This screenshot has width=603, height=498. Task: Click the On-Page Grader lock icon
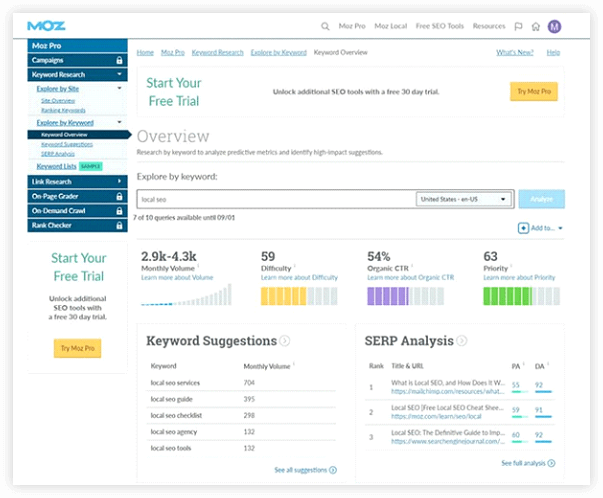pos(119,197)
